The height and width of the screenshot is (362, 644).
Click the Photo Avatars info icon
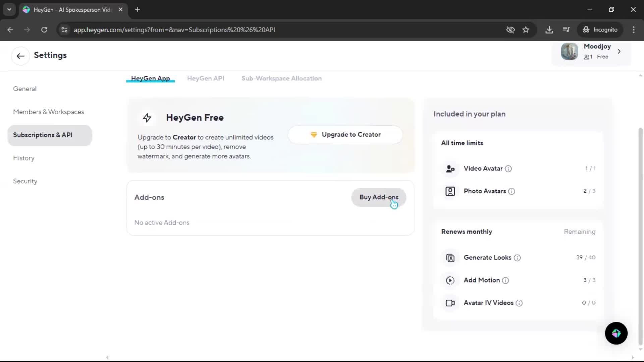pos(512,191)
